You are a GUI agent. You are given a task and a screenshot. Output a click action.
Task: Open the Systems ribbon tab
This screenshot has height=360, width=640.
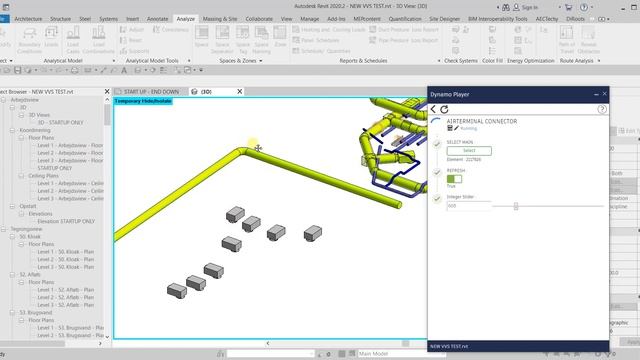pyautogui.click(x=108, y=19)
